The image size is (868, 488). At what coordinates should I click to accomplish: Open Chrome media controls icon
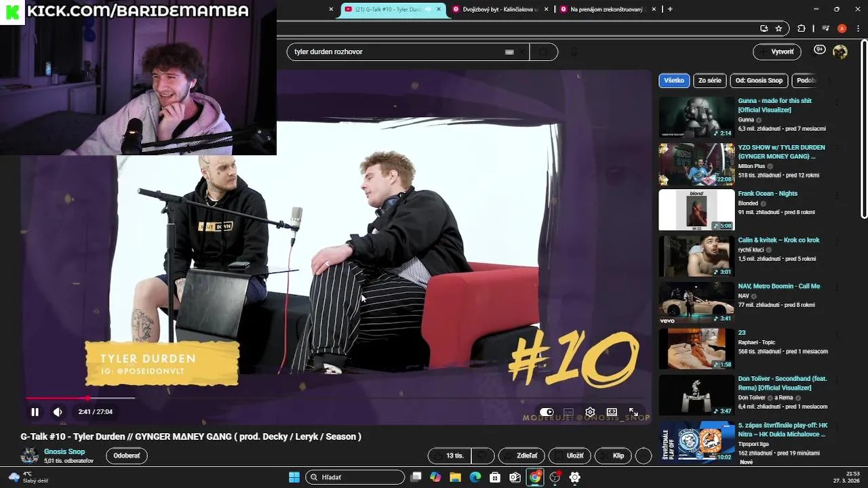point(825,28)
